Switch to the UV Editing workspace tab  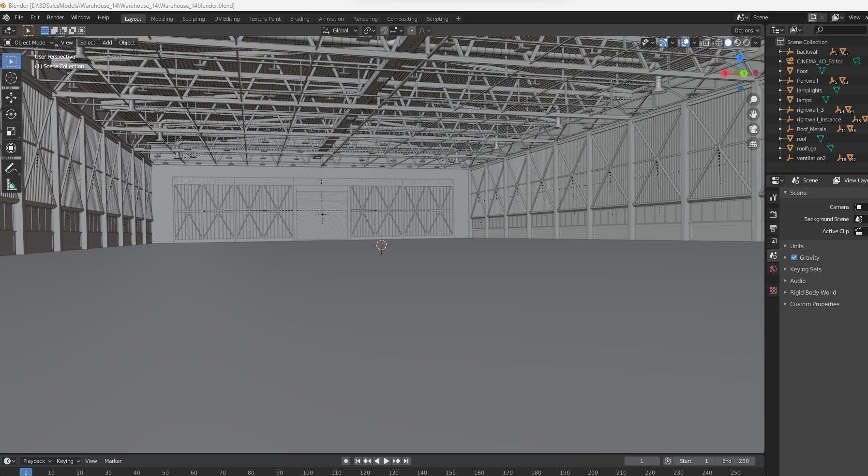[x=227, y=19]
